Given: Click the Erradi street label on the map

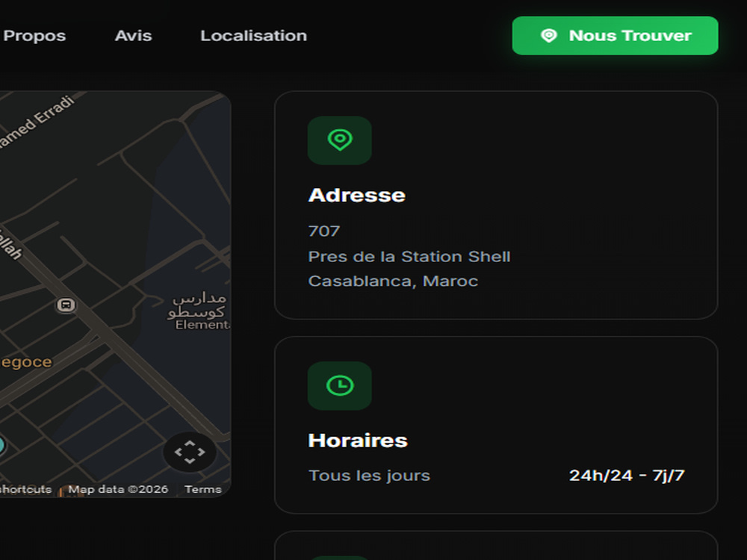Looking at the screenshot, I should tap(37, 122).
